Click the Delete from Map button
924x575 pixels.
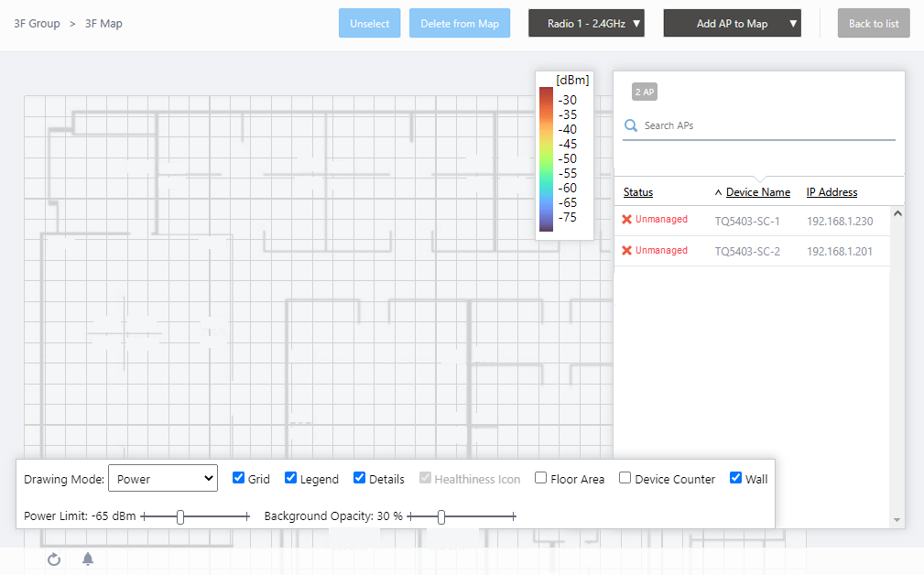pyautogui.click(x=460, y=24)
